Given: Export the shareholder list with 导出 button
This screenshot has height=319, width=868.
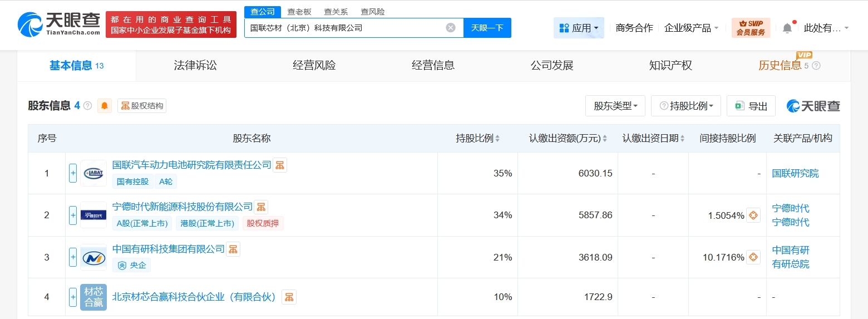Looking at the screenshot, I should pos(751,106).
